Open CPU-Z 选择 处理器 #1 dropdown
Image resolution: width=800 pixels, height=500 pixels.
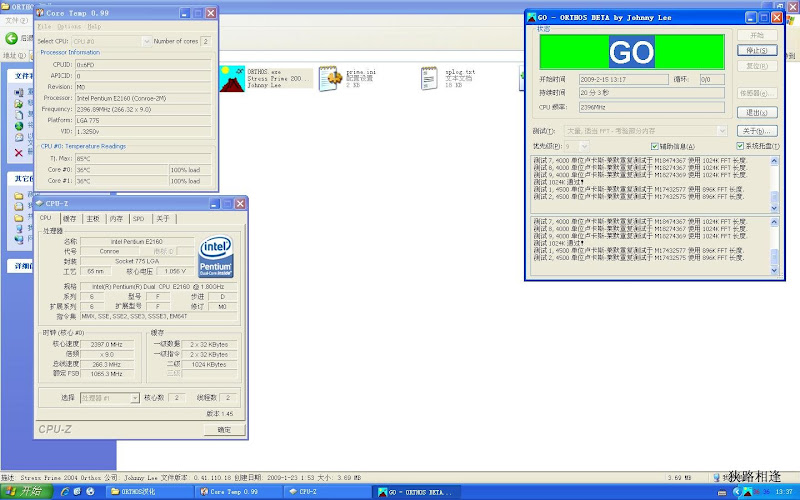tap(135, 398)
